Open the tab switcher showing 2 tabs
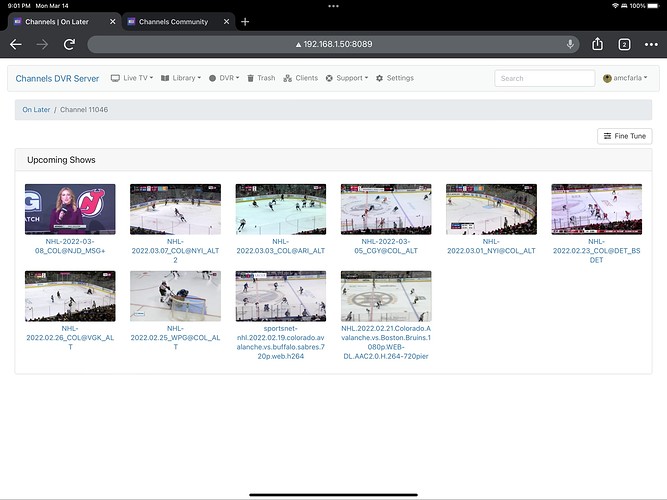Image resolution: width=667 pixels, height=500 pixels. click(624, 44)
